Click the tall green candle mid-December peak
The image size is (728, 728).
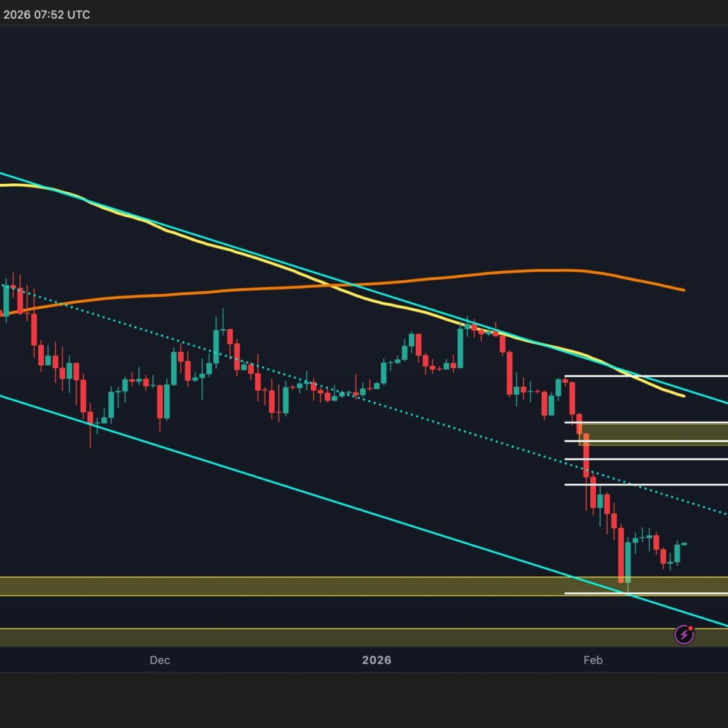coord(216,347)
